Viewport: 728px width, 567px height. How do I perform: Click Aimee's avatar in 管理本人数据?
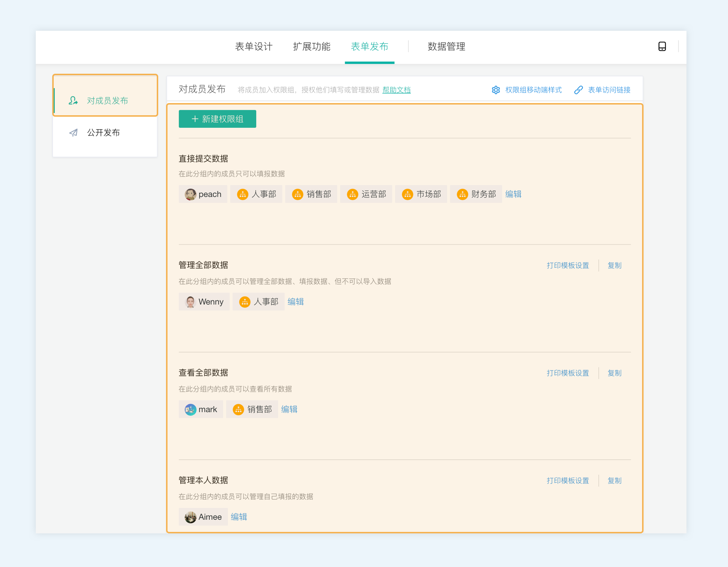(x=190, y=517)
